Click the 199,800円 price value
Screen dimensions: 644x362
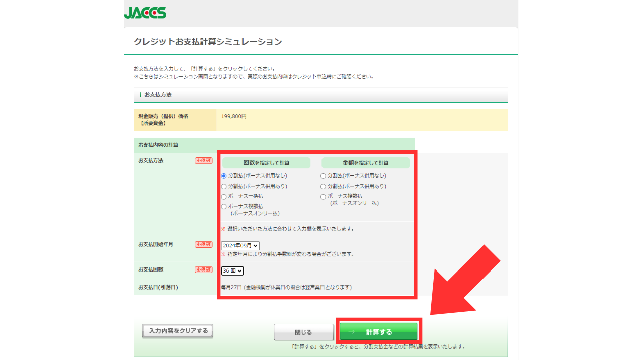pyautogui.click(x=234, y=116)
